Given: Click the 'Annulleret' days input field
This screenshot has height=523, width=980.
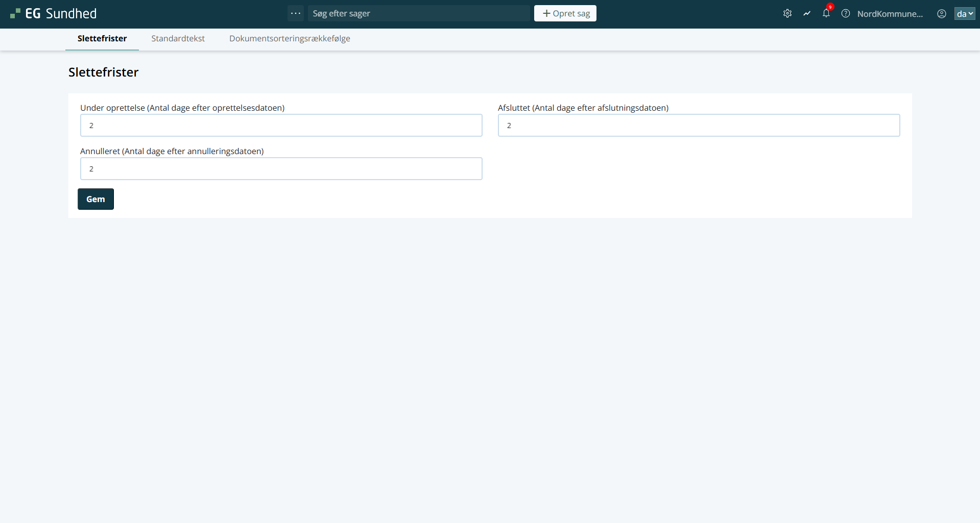Looking at the screenshot, I should [x=281, y=169].
